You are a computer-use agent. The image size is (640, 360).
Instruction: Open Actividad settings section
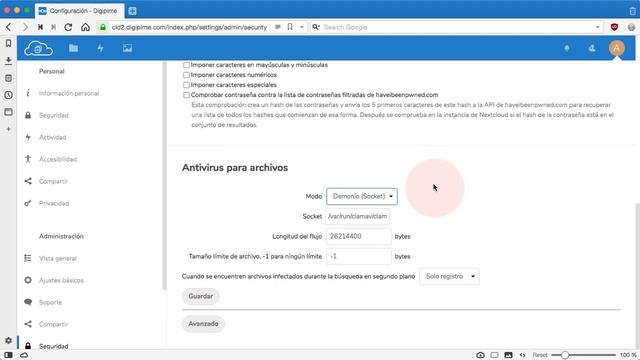[x=52, y=138]
